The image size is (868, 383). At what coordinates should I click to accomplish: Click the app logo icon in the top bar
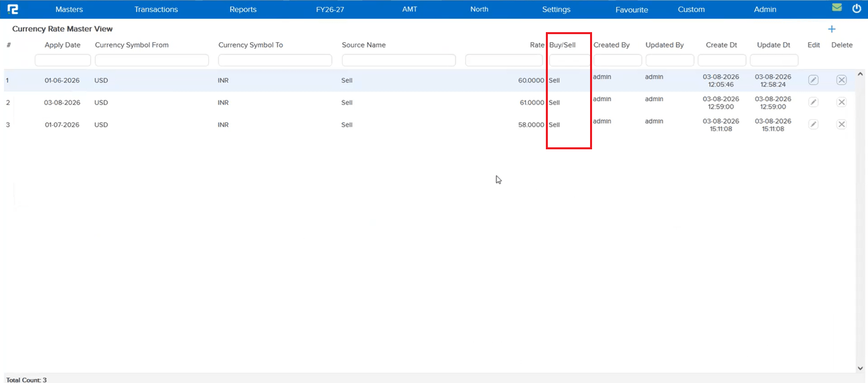tap(13, 9)
